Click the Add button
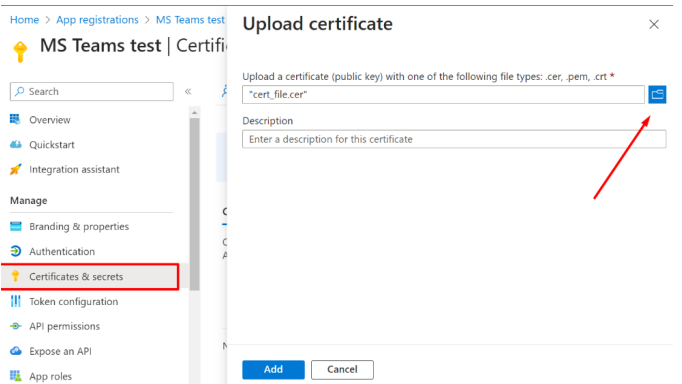Viewport: 682px width, 384px height. 273,369
